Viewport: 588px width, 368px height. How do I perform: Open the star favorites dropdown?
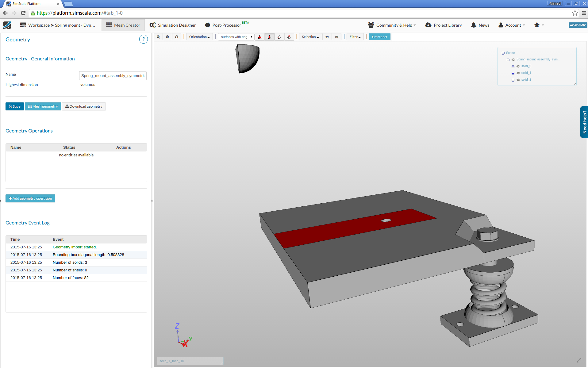click(x=539, y=25)
